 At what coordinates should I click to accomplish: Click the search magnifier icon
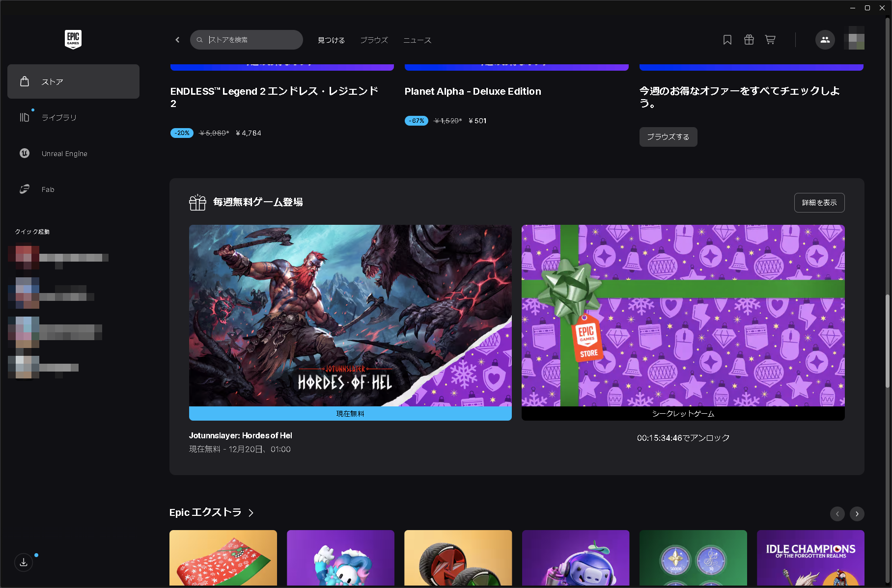(200, 40)
